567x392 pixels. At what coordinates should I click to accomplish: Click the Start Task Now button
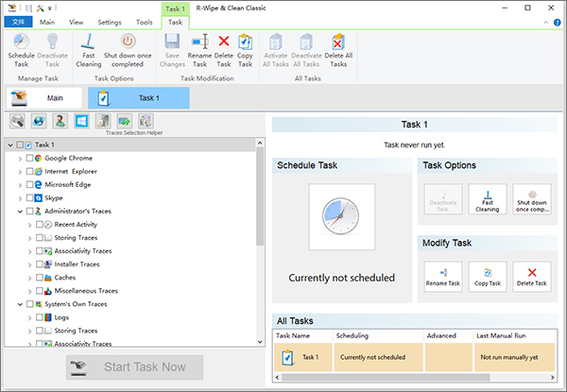click(x=134, y=367)
